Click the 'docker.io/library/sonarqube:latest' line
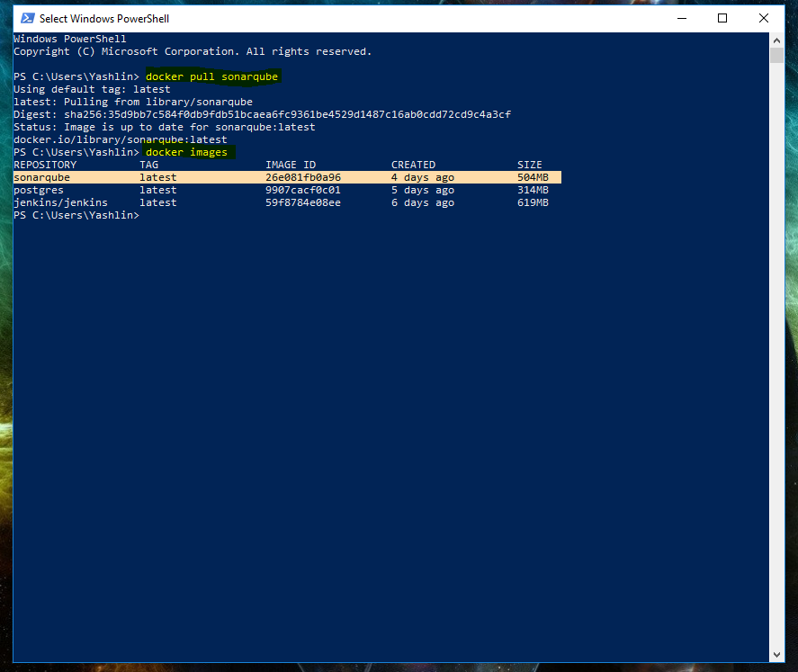798x672 pixels. 121,140
